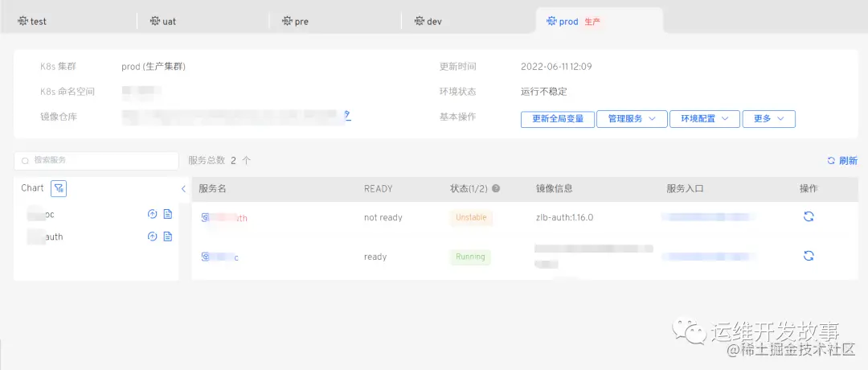Restart the Unstable service with refresh icon
The width and height of the screenshot is (868, 370).
coord(809,216)
